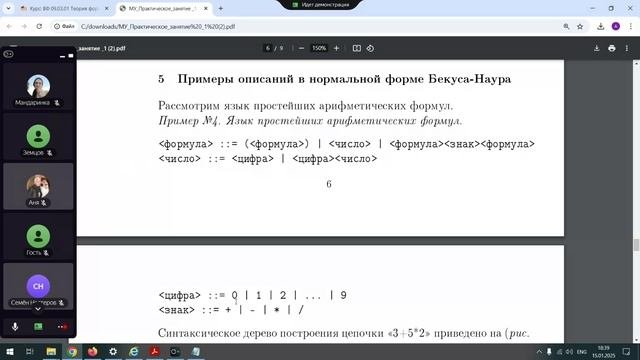This screenshot has height=360, width=640.
Task: Open the taskbar volume control
Action: (x=569, y=352)
